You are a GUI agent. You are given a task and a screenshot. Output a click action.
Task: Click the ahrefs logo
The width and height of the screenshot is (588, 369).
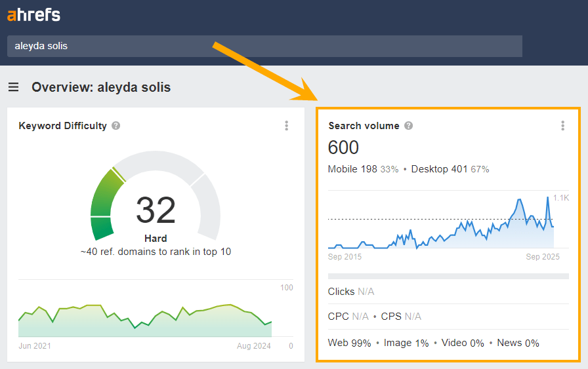pos(33,15)
